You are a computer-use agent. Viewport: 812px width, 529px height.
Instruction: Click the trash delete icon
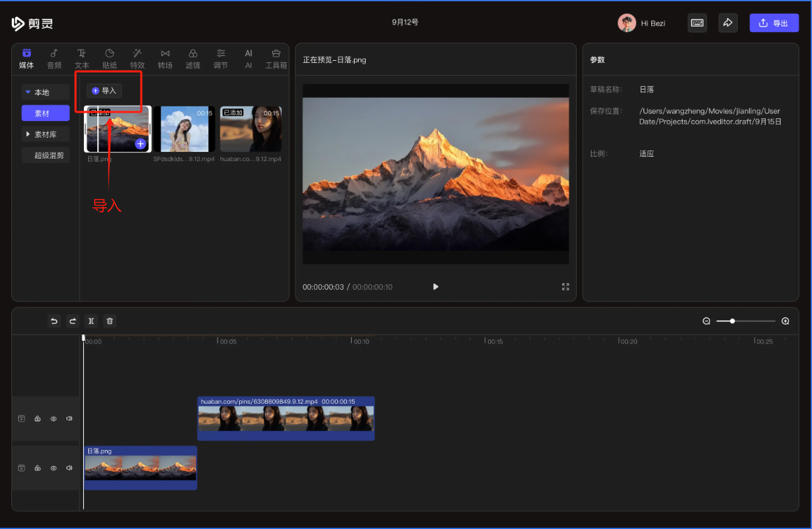110,321
